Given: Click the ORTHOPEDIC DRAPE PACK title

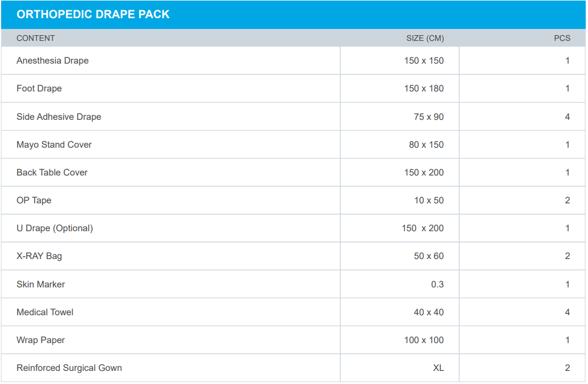Looking at the screenshot, I should [93, 15].
